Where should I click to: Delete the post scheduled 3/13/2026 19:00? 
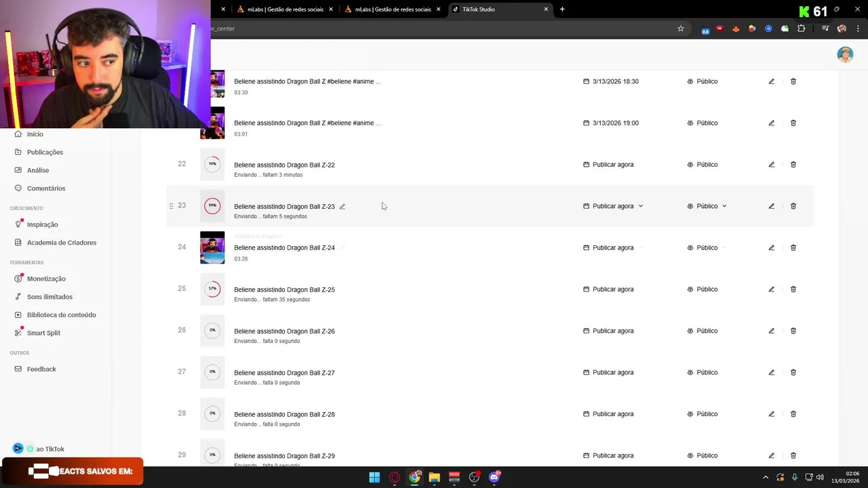coord(793,123)
